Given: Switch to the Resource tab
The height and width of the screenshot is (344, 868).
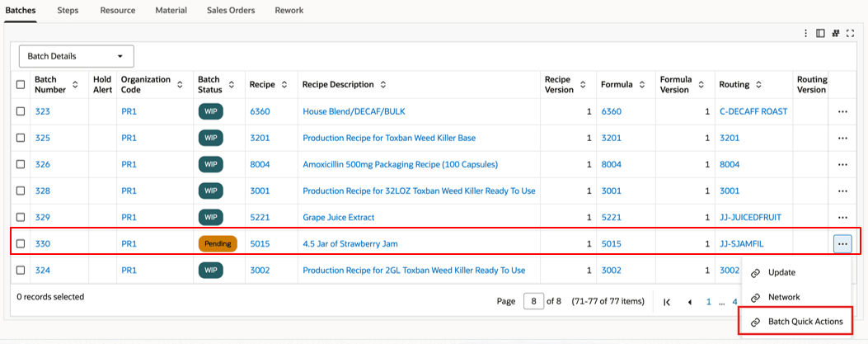Looking at the screenshot, I should point(117,11).
